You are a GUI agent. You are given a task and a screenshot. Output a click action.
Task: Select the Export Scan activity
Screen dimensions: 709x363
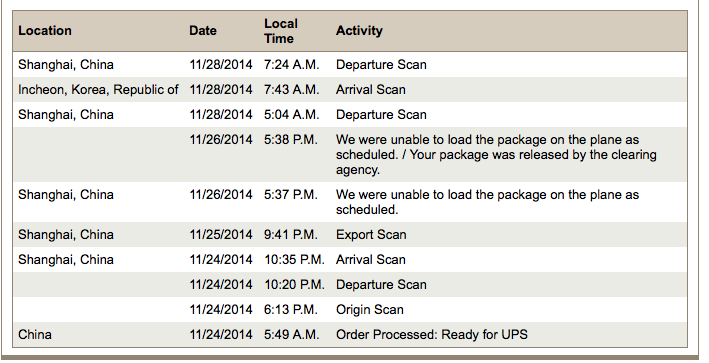(x=371, y=235)
